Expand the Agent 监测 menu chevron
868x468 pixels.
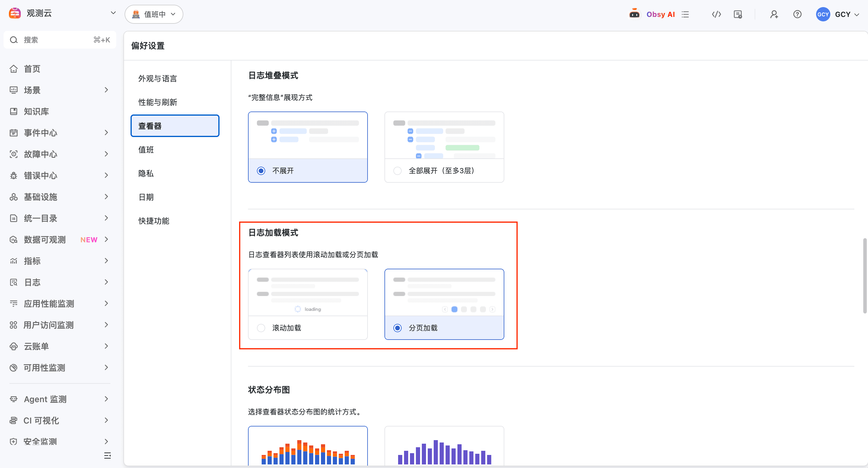[106, 399]
